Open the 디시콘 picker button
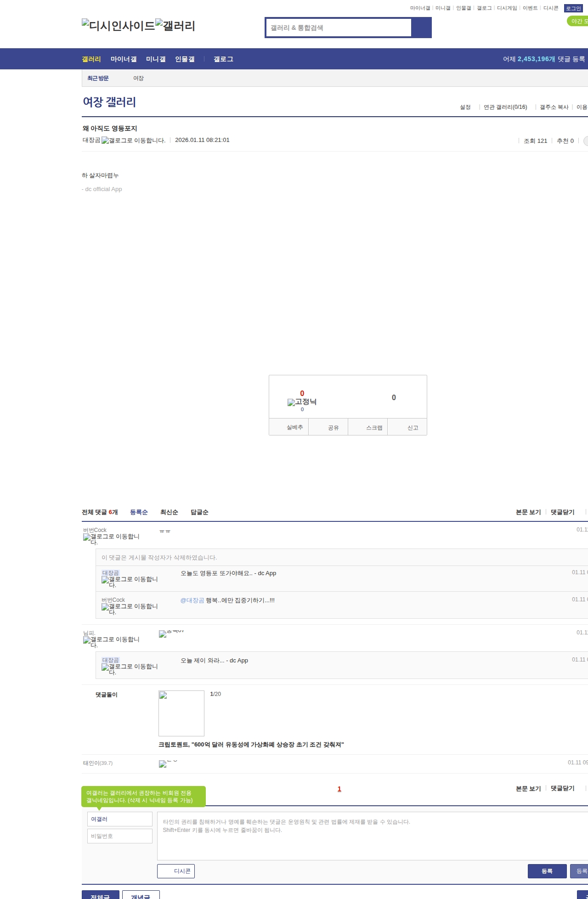This screenshot has height=899, width=588. pyautogui.click(x=176, y=871)
